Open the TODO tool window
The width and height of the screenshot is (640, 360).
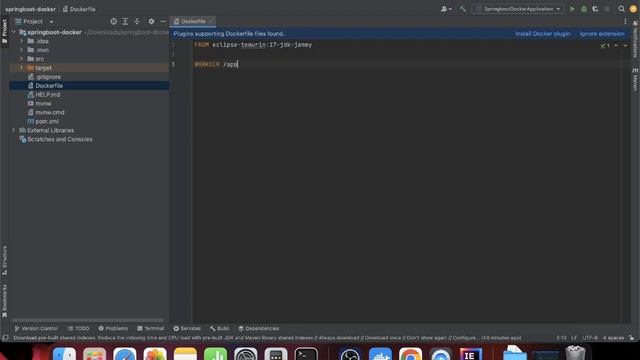[x=78, y=328]
